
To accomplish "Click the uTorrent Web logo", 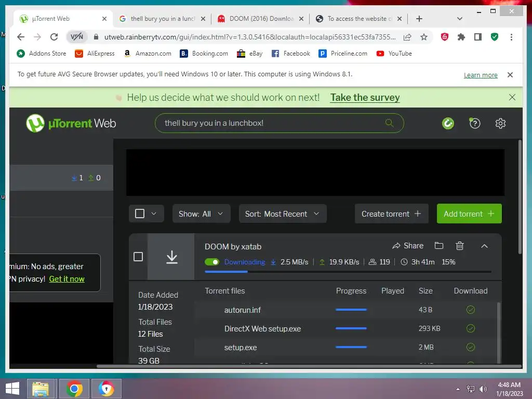I will (x=71, y=123).
